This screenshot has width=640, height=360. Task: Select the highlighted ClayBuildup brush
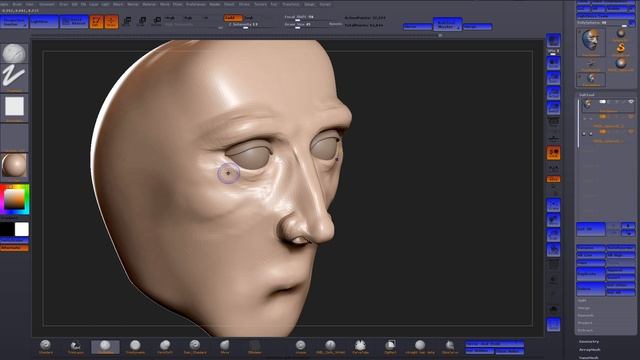click(x=105, y=347)
